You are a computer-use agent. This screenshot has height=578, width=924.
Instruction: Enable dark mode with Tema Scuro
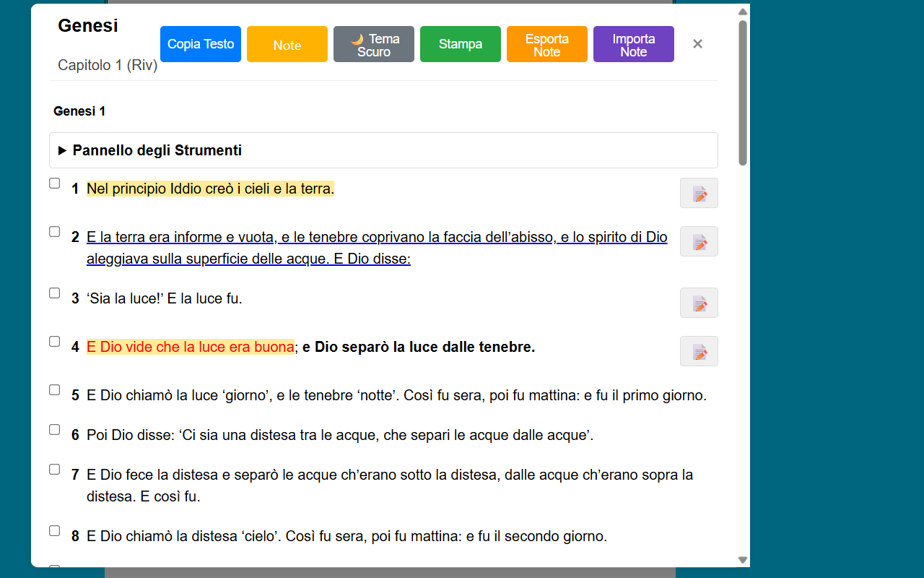(373, 44)
